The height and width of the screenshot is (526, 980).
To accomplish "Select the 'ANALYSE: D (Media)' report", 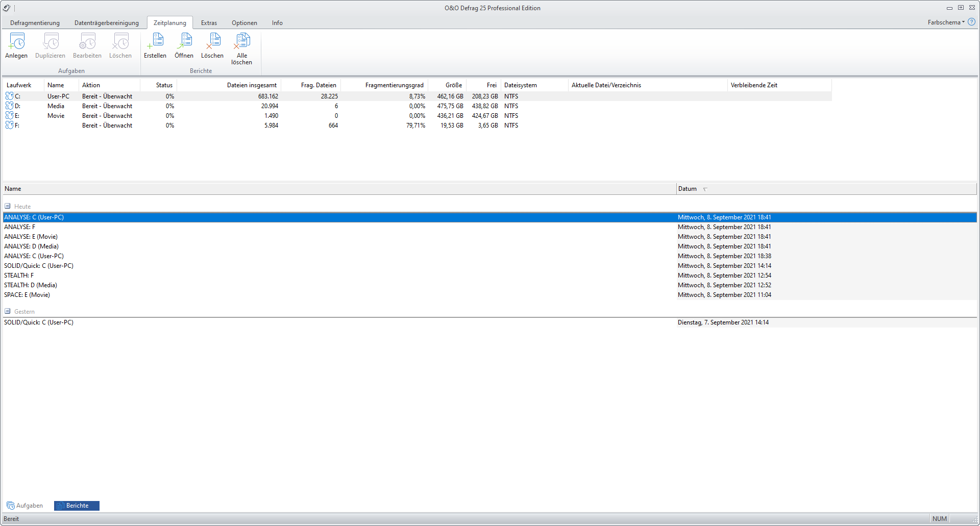I will click(x=490, y=246).
